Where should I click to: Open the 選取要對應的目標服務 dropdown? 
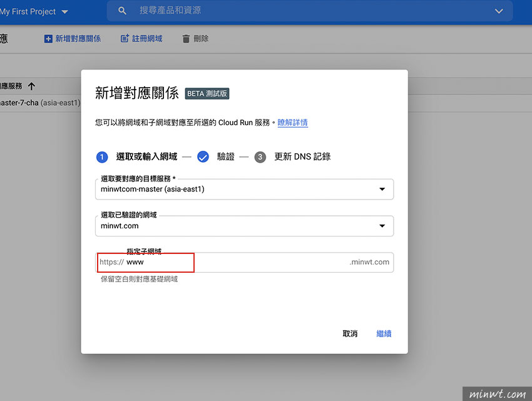point(244,190)
